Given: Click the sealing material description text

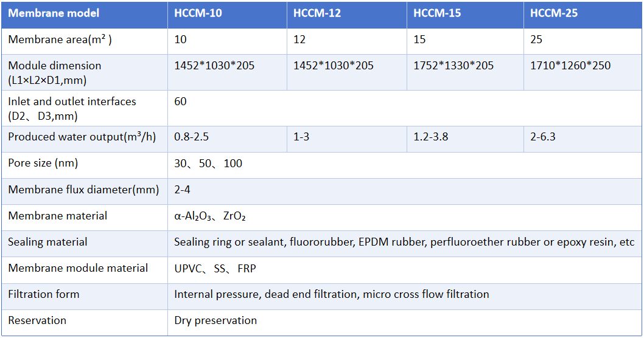Looking at the screenshot, I should tap(404, 242).
